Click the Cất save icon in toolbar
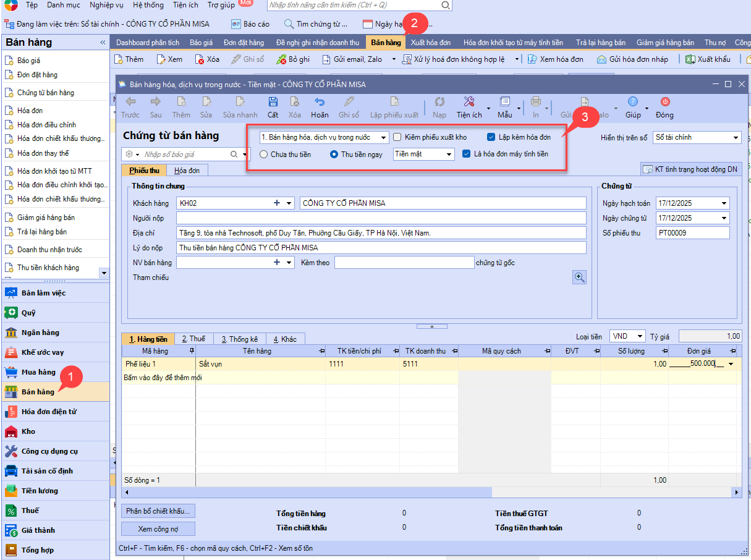The height and width of the screenshot is (560, 751). coord(273,102)
